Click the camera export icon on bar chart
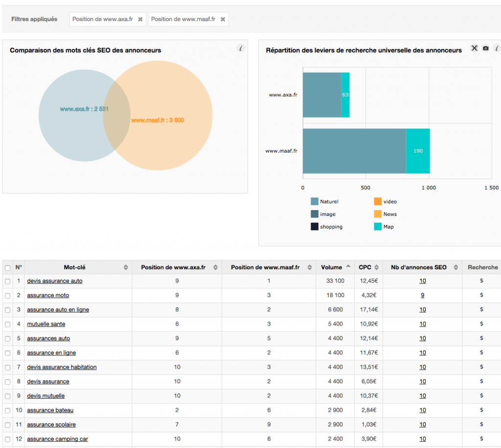This screenshot has width=501, height=448. tap(486, 48)
